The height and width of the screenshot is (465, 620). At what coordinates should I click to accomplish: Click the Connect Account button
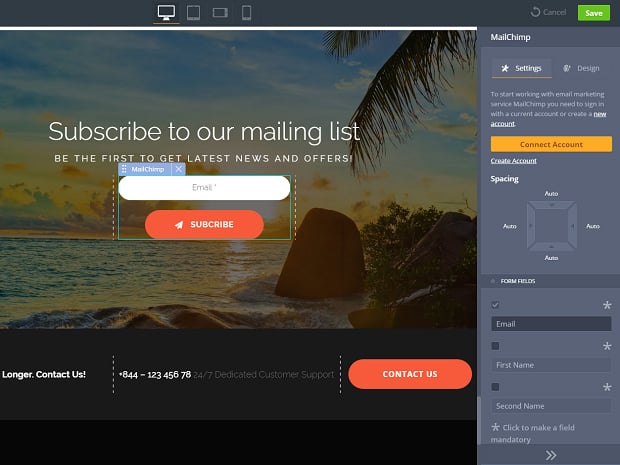coord(551,145)
